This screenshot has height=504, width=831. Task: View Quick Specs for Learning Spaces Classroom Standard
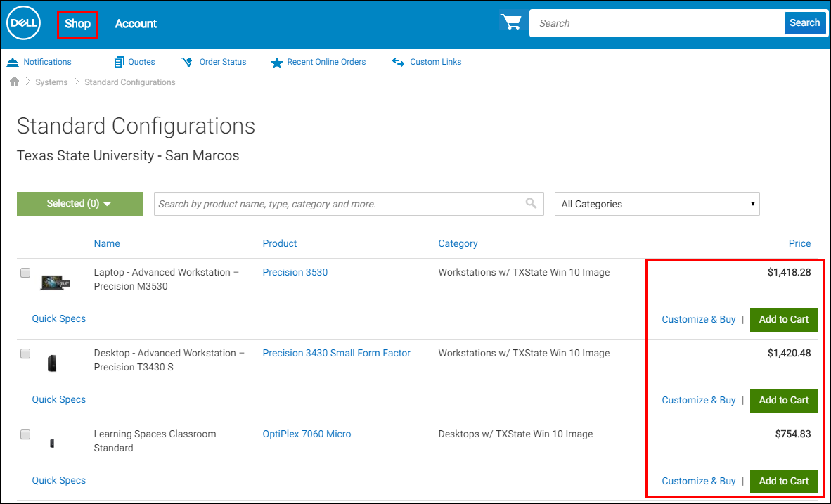tap(59, 480)
